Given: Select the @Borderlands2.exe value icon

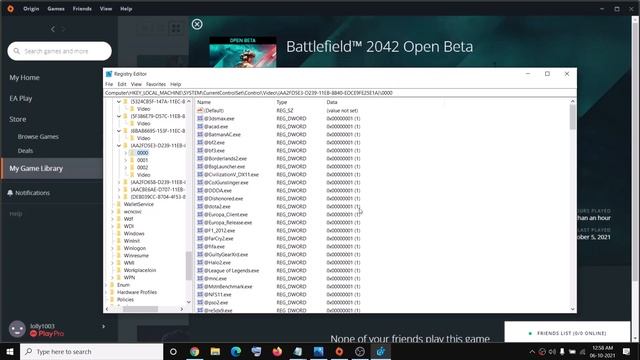Looking at the screenshot, I should pos(200,158).
